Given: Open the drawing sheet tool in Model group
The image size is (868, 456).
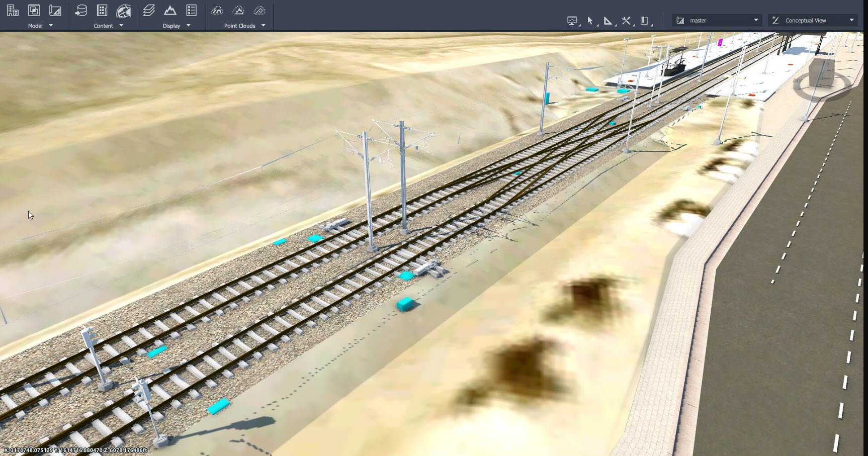Looking at the screenshot, I should click(x=55, y=10).
